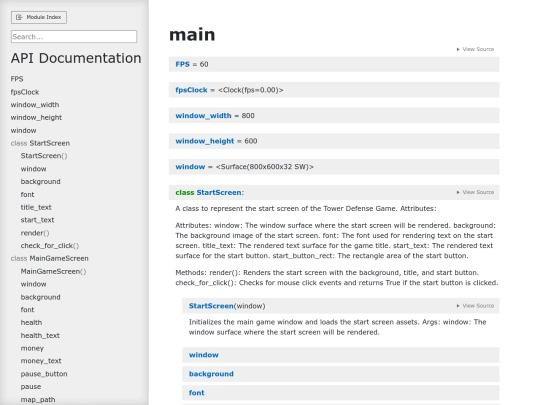Click background attribute row in main content
540x405 pixels.
(x=341, y=374)
